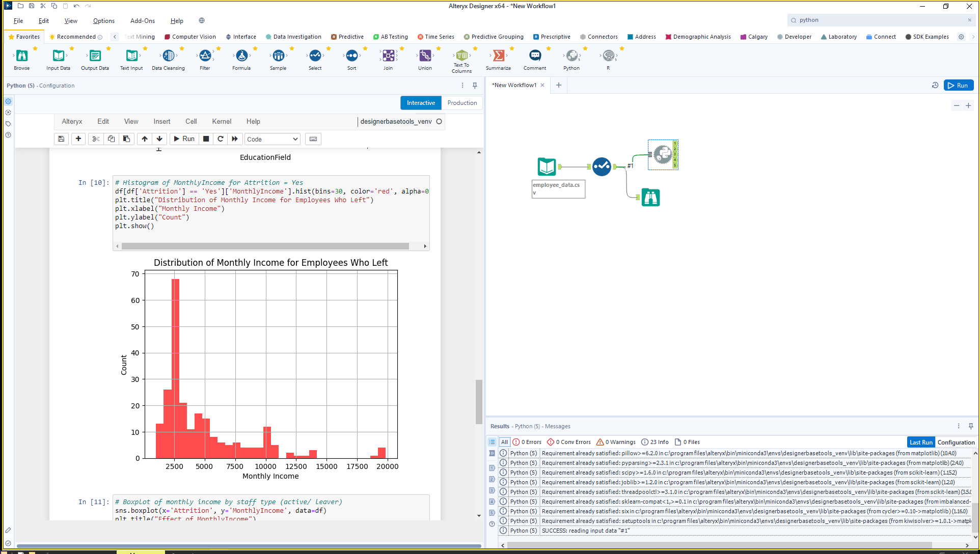Open the Python Configuration options menu
This screenshot has width=980, height=554.
(462, 85)
